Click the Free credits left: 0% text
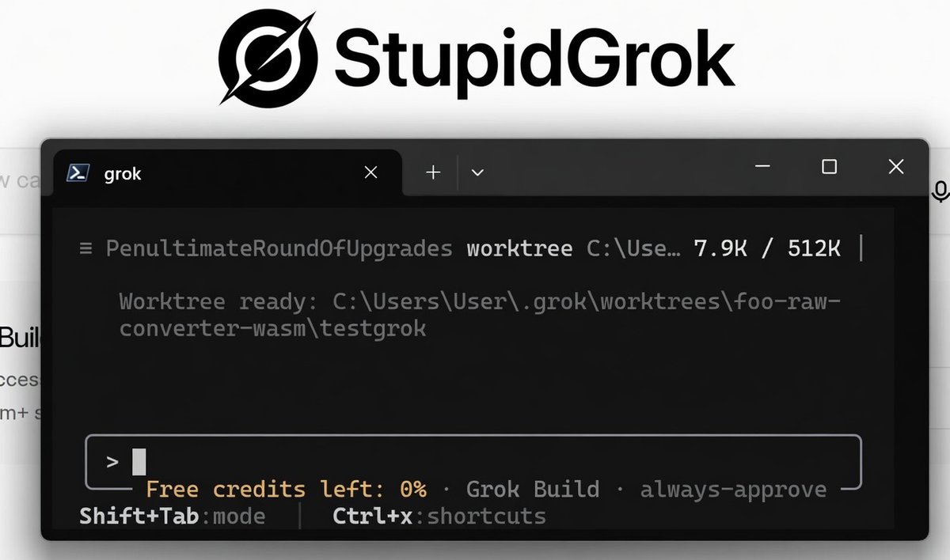The height and width of the screenshot is (560, 950). 287,490
